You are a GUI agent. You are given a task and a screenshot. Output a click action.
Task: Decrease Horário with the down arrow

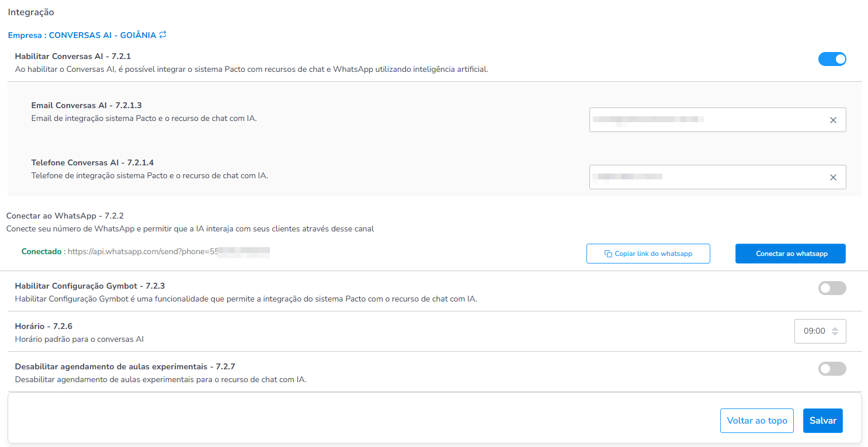[835, 334]
